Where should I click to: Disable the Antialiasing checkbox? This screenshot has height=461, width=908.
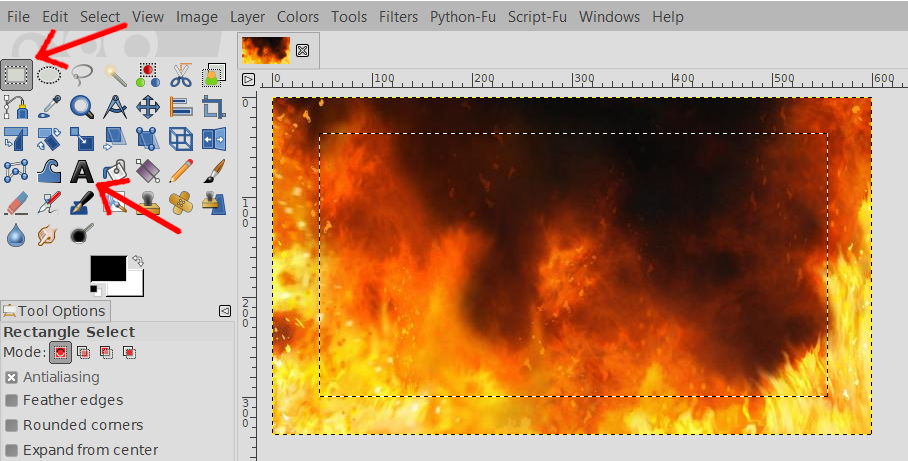11,378
